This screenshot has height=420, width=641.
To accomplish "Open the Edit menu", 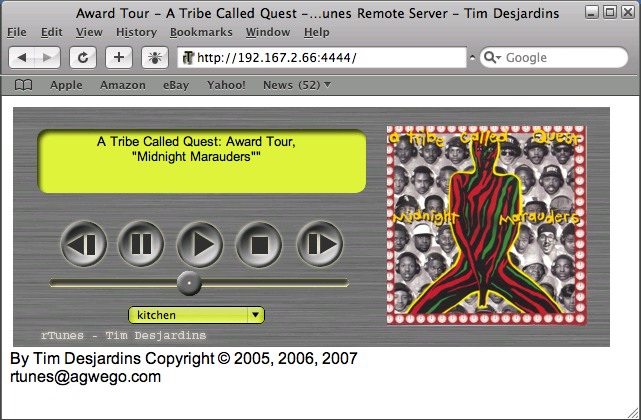I will click(x=52, y=32).
